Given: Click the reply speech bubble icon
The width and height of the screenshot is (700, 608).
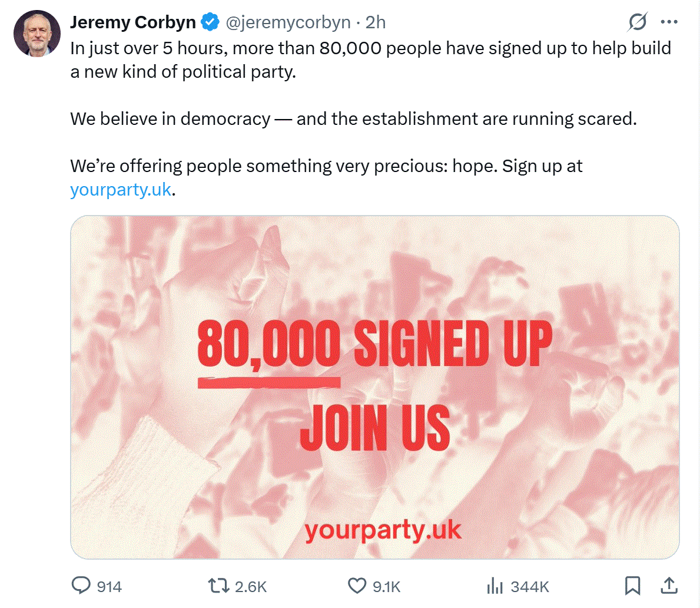Looking at the screenshot, I should 81,586.
